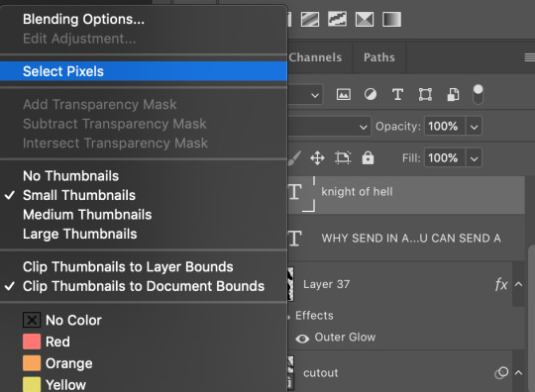Viewport: 535px width, 392px height.
Task: Apply the Yellow label color
Action: tap(54, 384)
